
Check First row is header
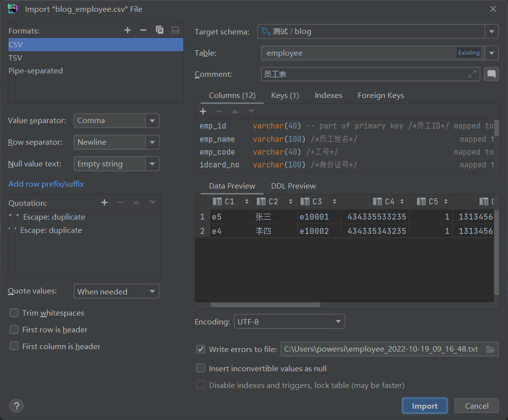click(x=14, y=330)
